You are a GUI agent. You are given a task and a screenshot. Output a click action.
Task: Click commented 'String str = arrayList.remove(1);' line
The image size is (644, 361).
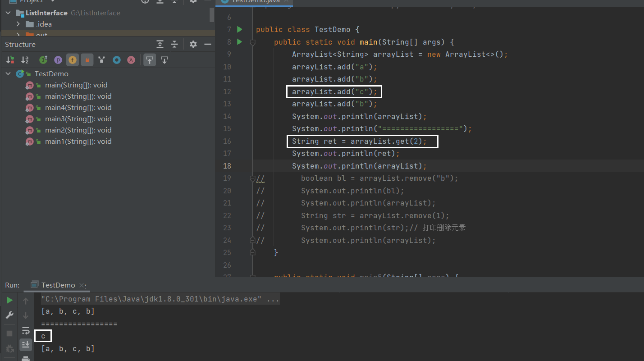375,215
